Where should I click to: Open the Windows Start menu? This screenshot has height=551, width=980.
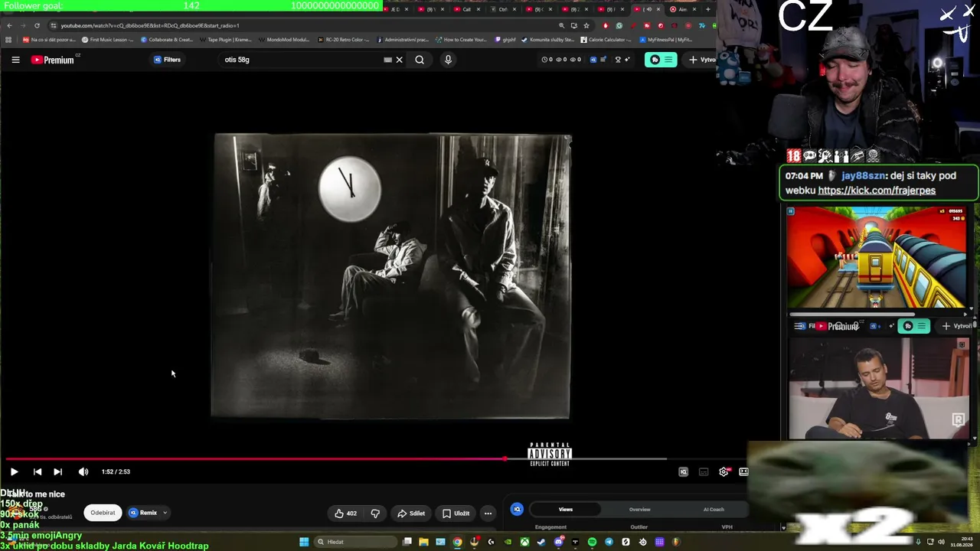click(x=304, y=542)
